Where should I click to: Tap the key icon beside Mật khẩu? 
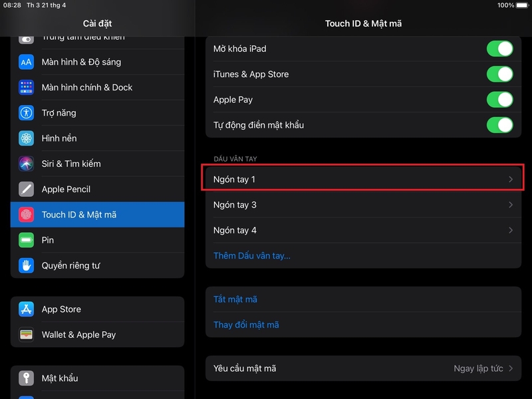coord(26,378)
